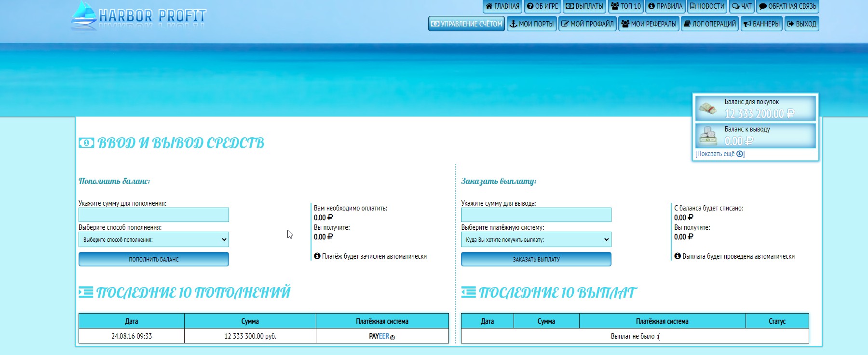Image resolution: width=868 pixels, height=355 pixels.
Task: Open ЛОГ ОПЕРАЦИЙ operations log
Action: (x=710, y=24)
